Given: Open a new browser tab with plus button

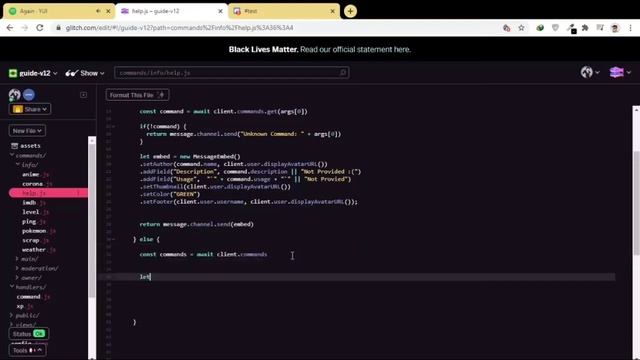Looking at the screenshot, I should (350, 11).
